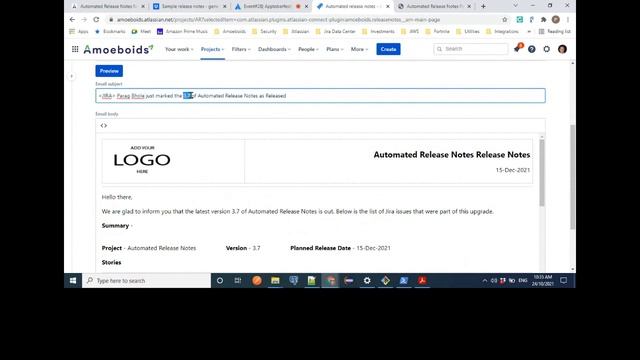
Task: Open the browser tab search chevron
Action: (x=515, y=6)
